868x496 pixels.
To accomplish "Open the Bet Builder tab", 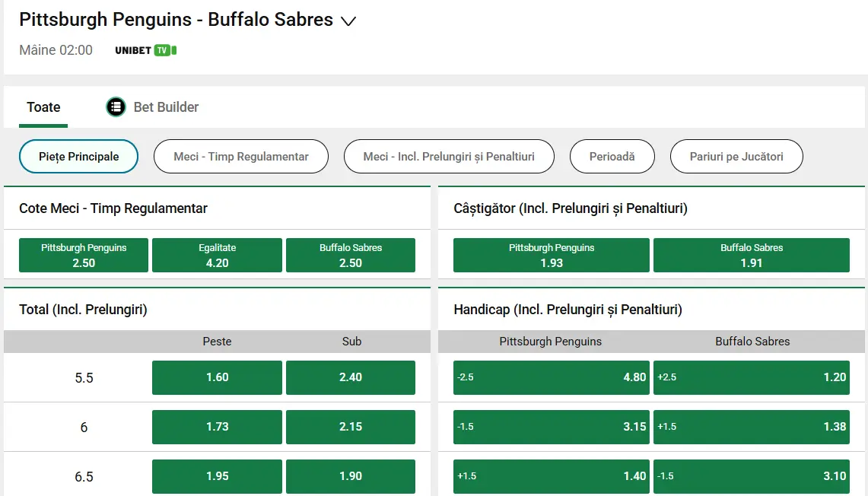I will pyautogui.click(x=165, y=107).
